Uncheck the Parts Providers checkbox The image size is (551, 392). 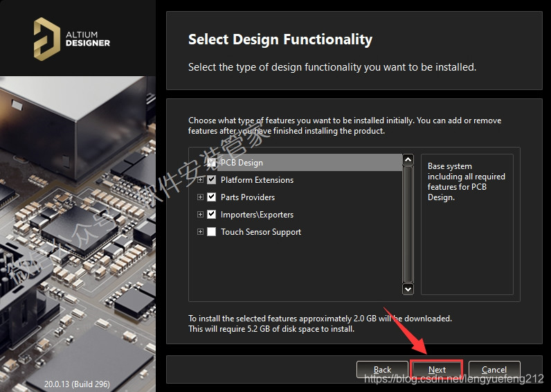(x=211, y=197)
